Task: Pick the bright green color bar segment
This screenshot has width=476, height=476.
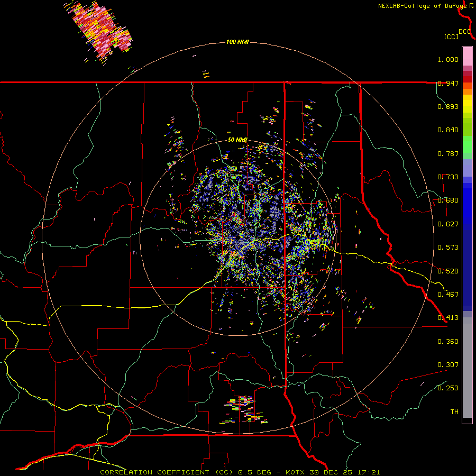Action: click(467, 144)
